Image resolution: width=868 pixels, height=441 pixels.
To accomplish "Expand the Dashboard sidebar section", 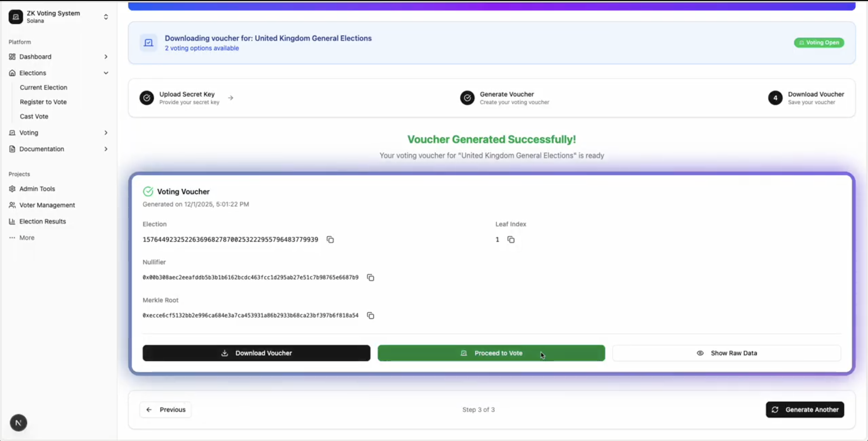I will pos(106,57).
